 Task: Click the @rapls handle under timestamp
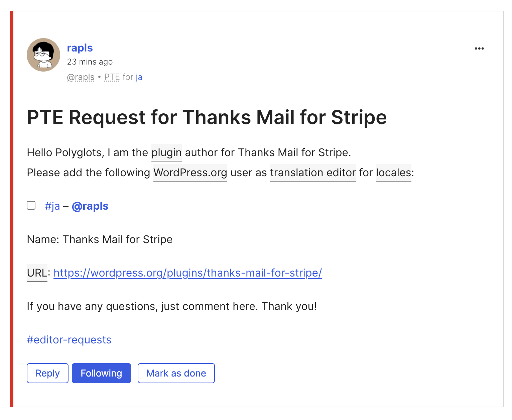pos(81,77)
